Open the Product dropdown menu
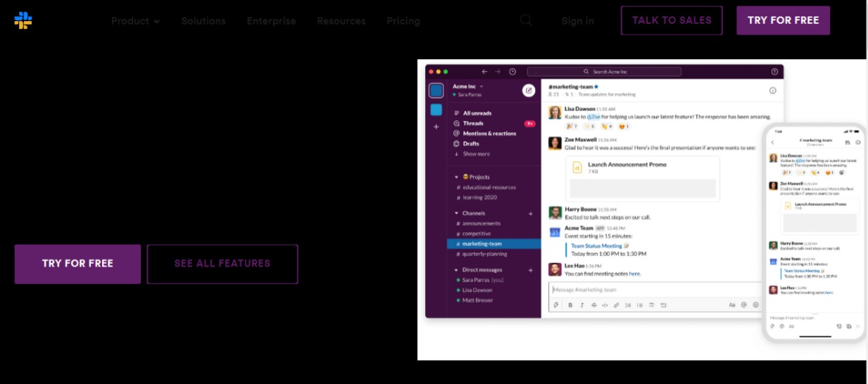Viewport: 868px width, 384px height. coord(135,21)
